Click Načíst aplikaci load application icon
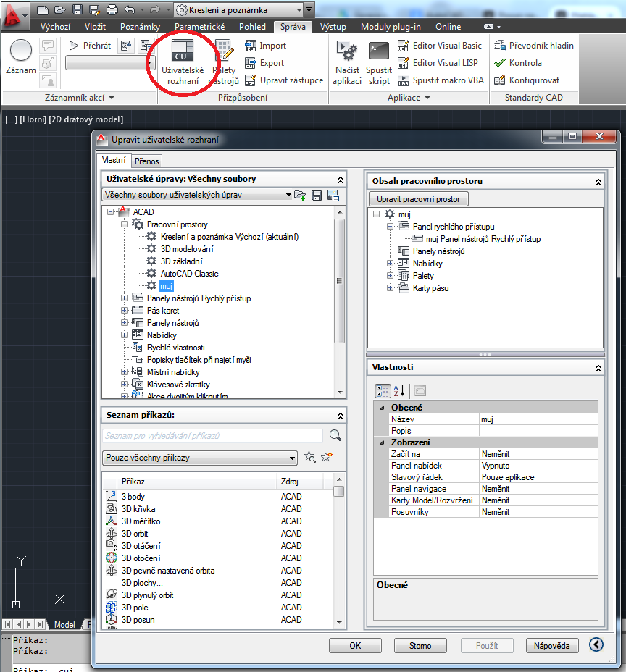The width and height of the screenshot is (626, 672). (x=347, y=62)
